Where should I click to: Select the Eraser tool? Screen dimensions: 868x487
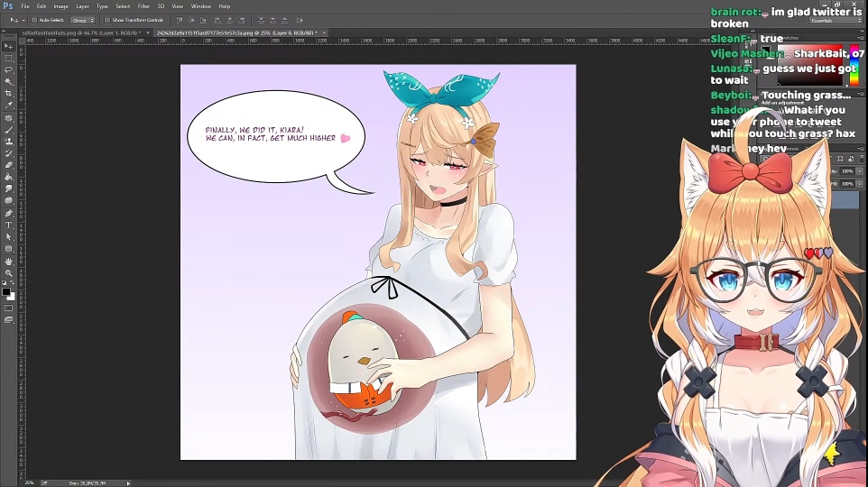pos(8,165)
